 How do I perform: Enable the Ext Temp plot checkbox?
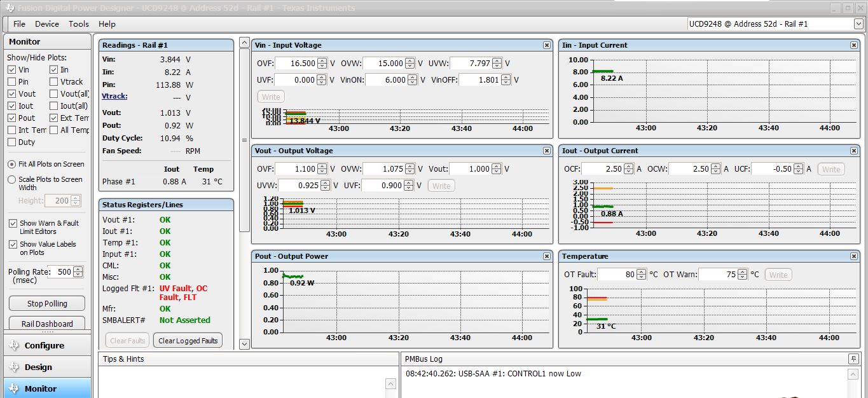click(x=53, y=118)
